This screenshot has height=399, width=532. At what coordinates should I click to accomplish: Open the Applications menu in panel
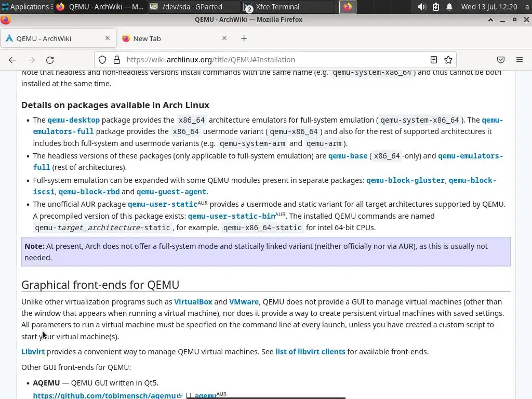point(26,7)
